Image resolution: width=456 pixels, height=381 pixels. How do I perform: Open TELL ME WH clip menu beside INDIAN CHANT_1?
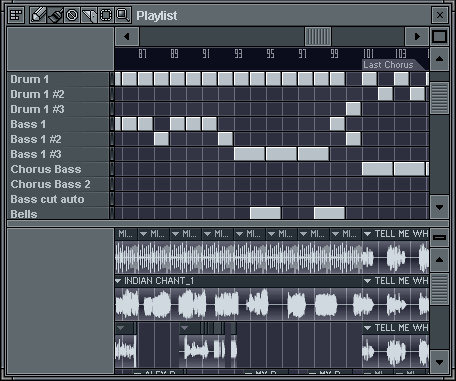tap(367, 281)
